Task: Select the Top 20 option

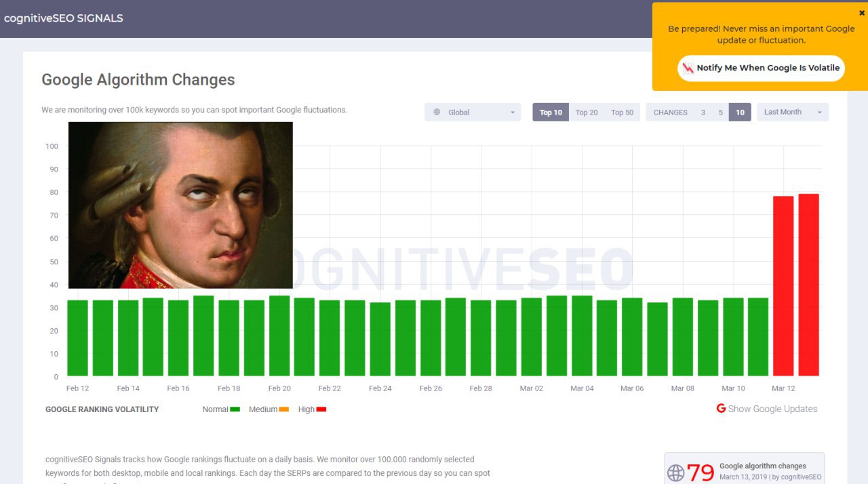Action: pos(587,113)
